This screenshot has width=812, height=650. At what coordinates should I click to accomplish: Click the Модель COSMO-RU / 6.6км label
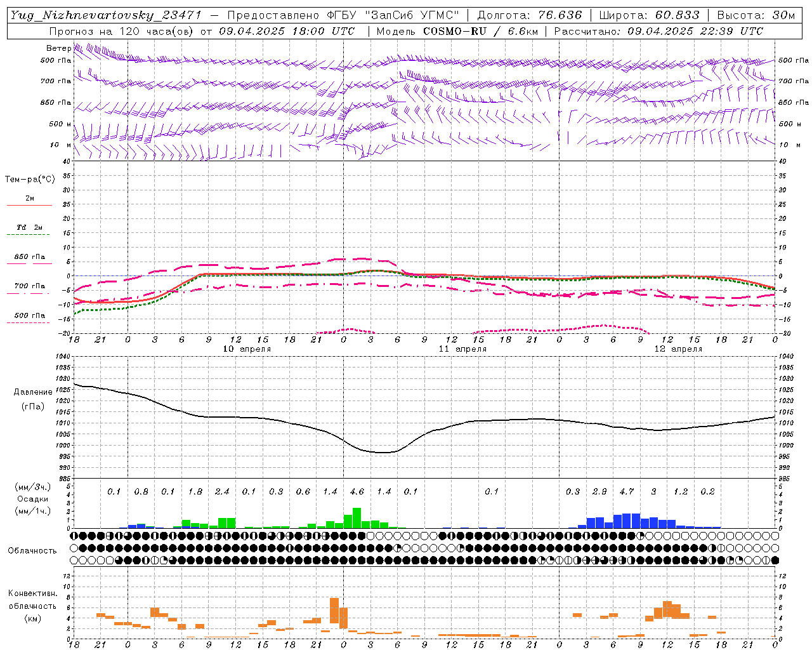click(x=457, y=31)
